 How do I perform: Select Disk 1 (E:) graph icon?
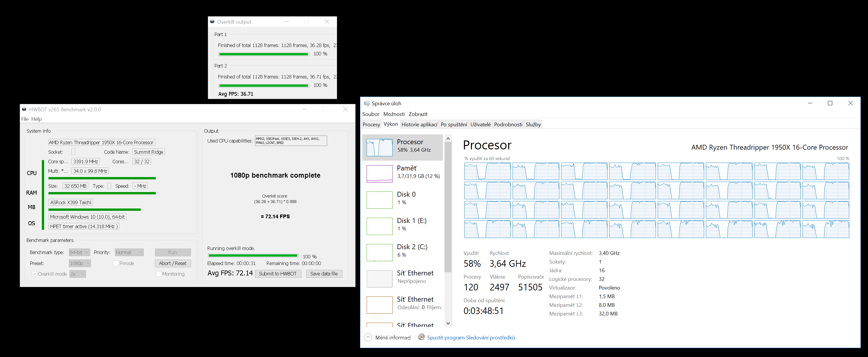pos(379,226)
